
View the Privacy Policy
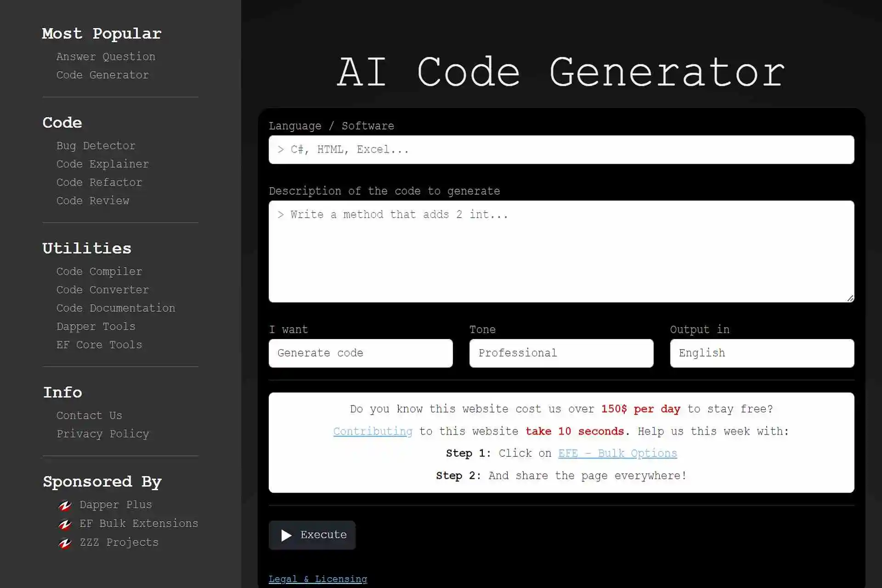pyautogui.click(x=102, y=434)
